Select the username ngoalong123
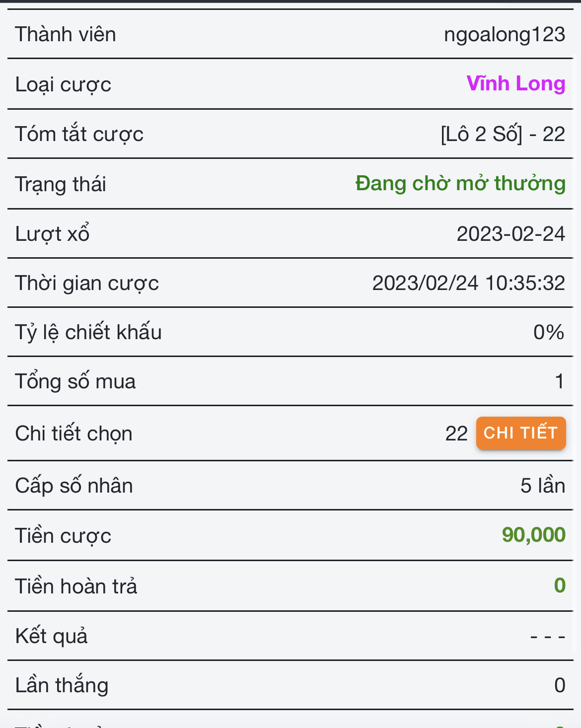Screen dimensions: 581x728 (504, 34)
